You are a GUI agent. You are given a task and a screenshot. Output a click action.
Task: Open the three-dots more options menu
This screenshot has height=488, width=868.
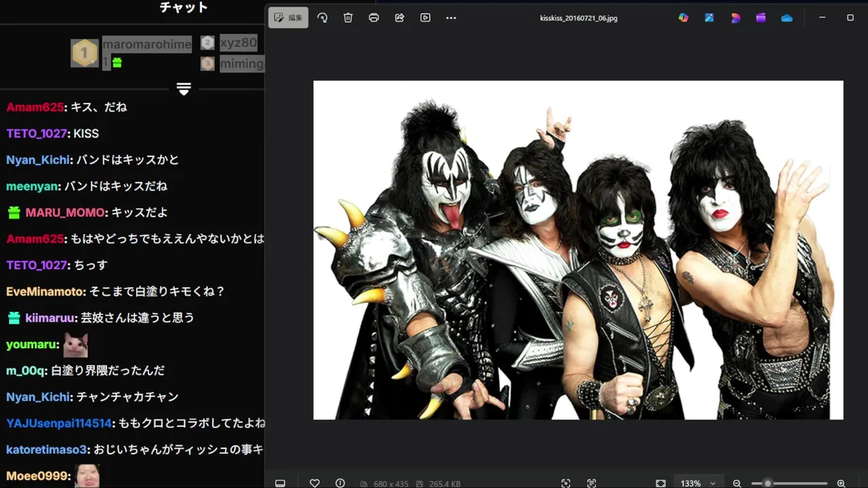pyautogui.click(x=451, y=18)
